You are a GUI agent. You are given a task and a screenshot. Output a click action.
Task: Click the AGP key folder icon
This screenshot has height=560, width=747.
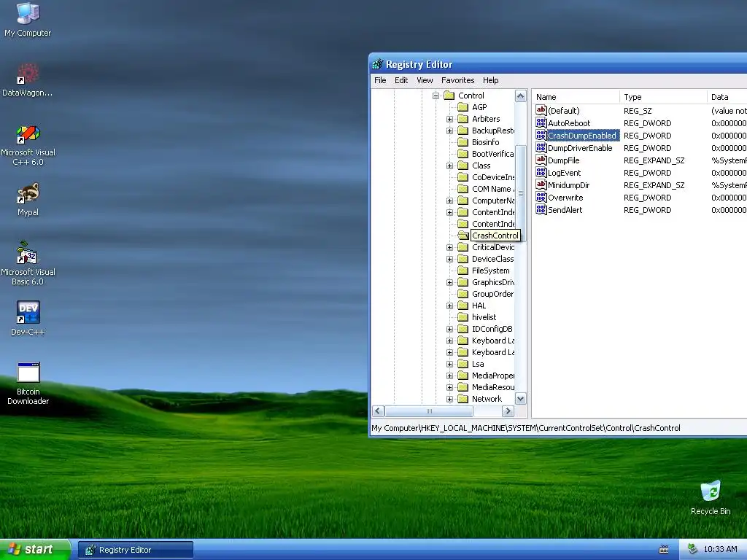(x=462, y=107)
